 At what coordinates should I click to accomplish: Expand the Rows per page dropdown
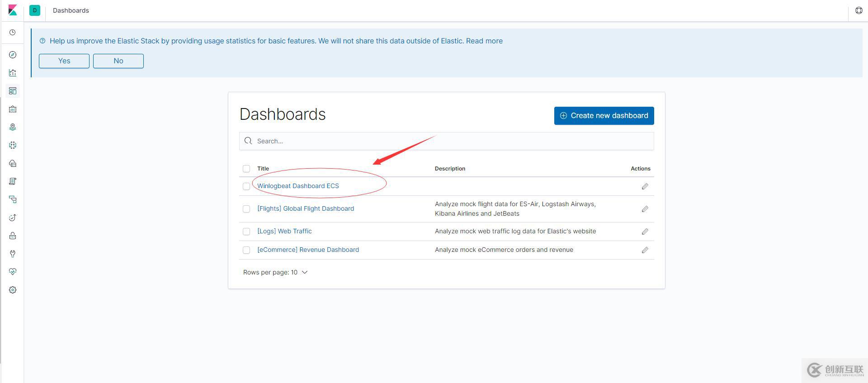275,272
